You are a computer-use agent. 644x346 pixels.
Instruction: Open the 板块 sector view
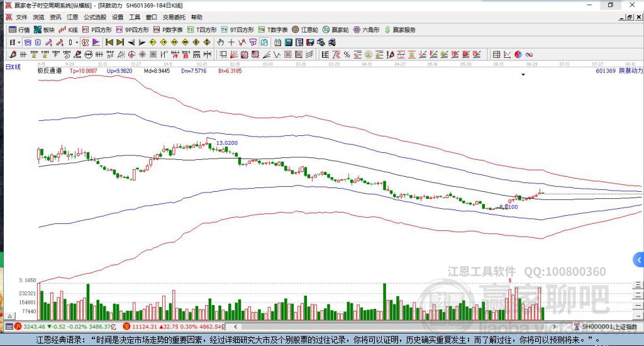pos(44,30)
